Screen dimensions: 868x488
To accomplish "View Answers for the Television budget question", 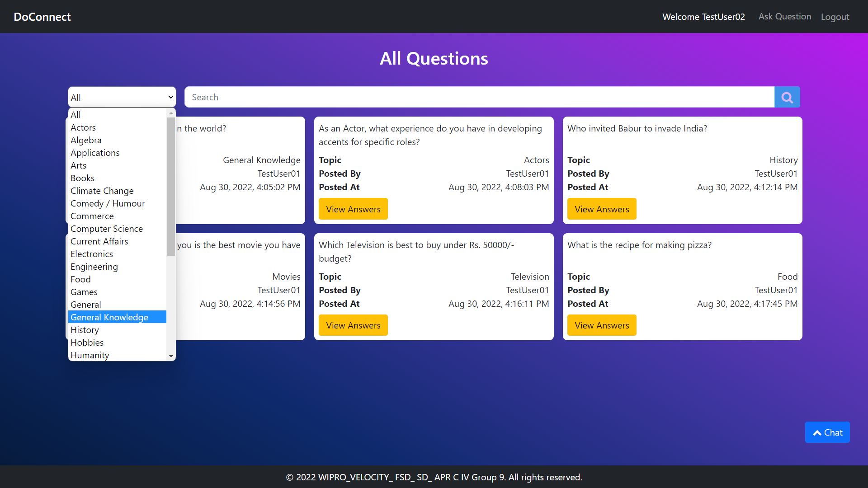I will (353, 325).
